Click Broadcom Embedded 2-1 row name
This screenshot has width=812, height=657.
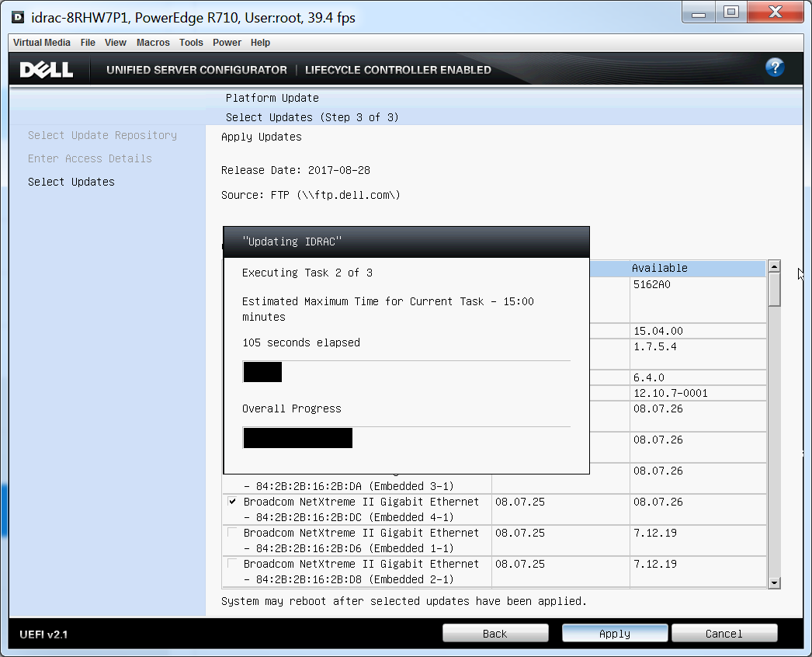[362, 572]
